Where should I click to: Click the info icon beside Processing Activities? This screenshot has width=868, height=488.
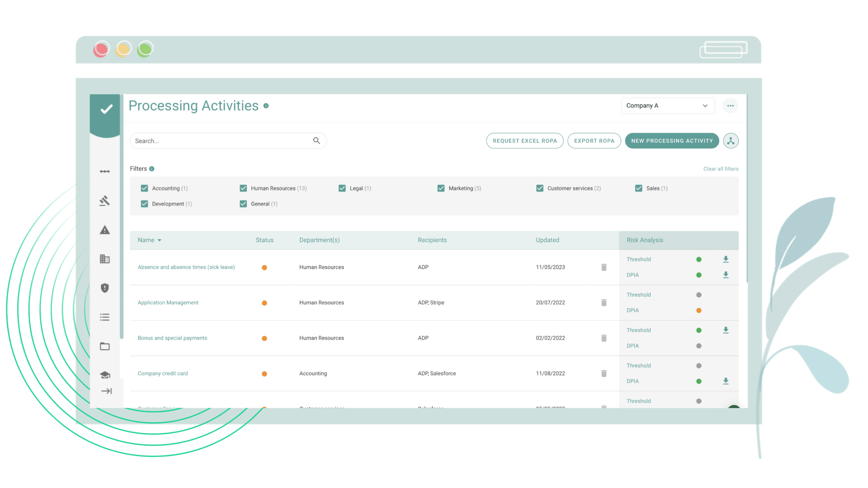click(266, 106)
